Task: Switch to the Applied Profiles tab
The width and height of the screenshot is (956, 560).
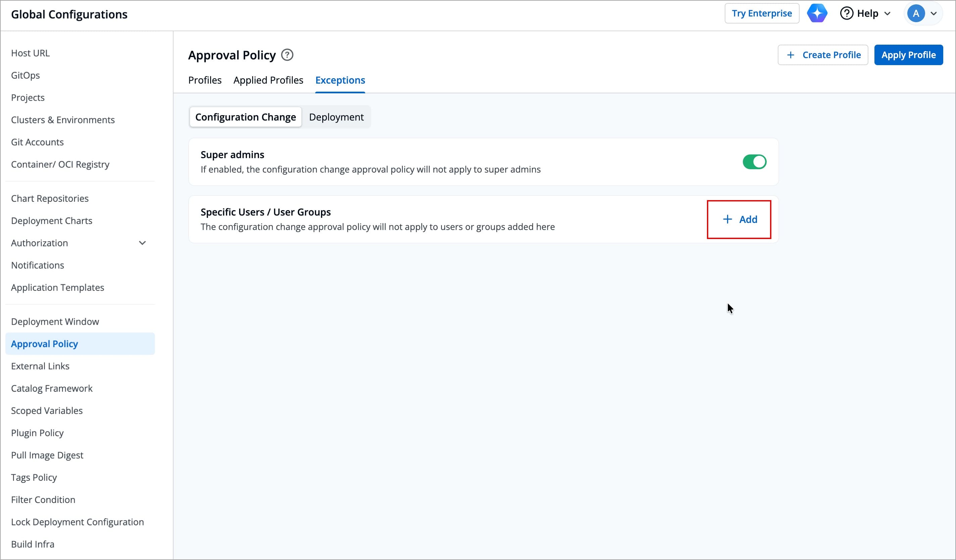Action: pos(268,81)
